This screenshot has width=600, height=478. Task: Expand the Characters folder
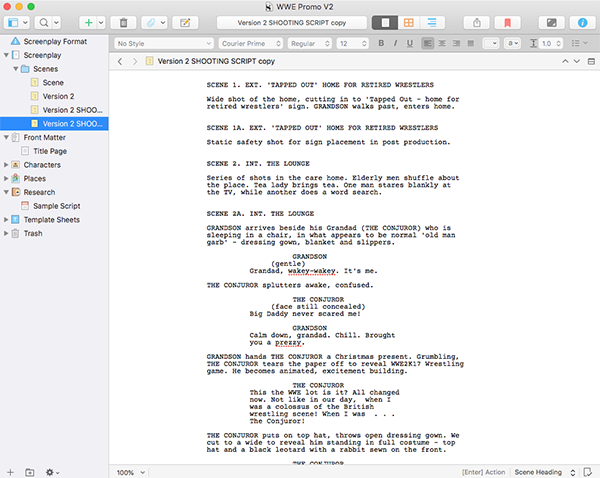click(6, 165)
